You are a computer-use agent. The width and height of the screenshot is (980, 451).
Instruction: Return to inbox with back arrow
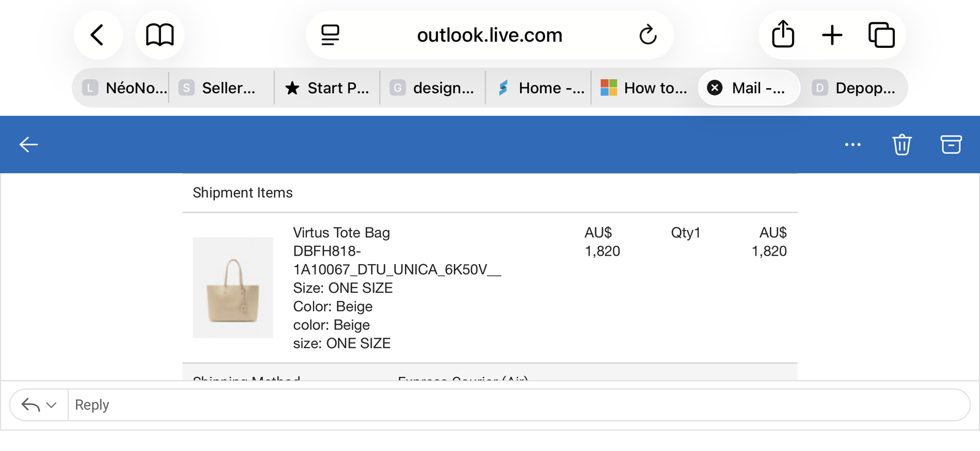pyautogui.click(x=29, y=145)
